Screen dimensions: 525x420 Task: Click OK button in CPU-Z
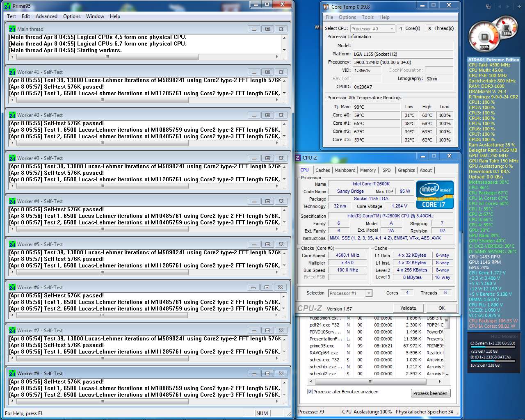coord(441,308)
